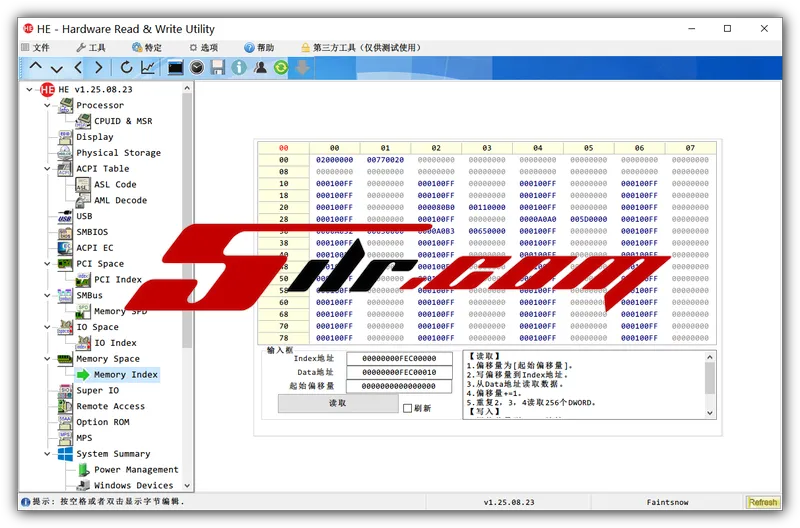Click cell value 00770020 in row 00
Screen dimensions: 800x528
385,160
